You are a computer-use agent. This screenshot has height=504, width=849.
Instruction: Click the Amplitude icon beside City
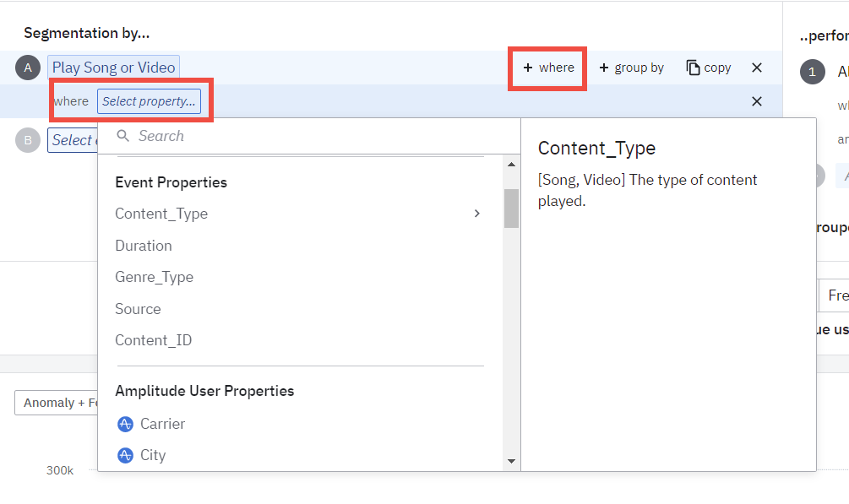coord(125,455)
